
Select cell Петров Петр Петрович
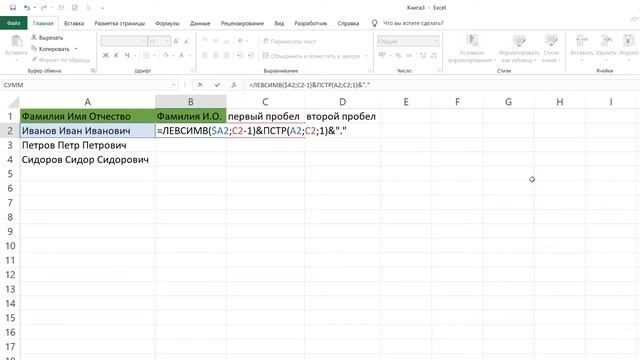pos(87,145)
